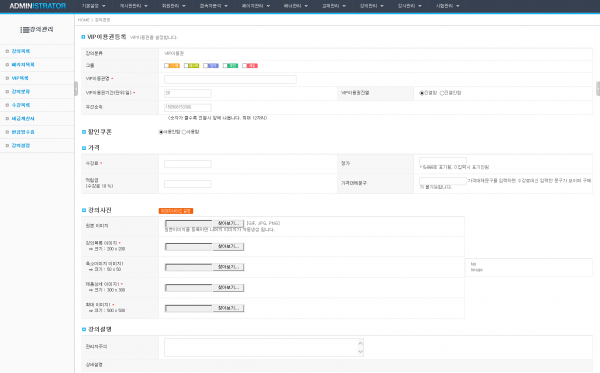This screenshot has width=600, height=373.
Task: Open the 강의관리 top menu
Action: (x=372, y=6)
